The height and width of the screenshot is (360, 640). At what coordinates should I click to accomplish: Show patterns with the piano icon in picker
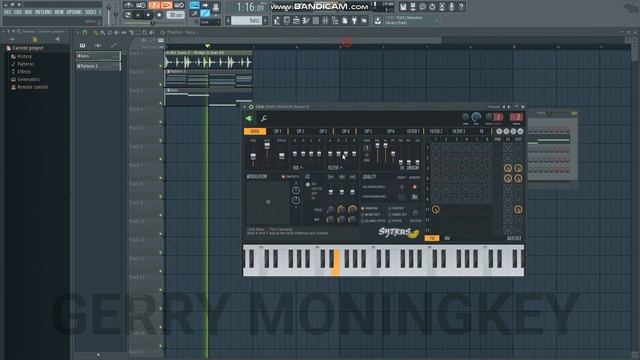(82, 45)
